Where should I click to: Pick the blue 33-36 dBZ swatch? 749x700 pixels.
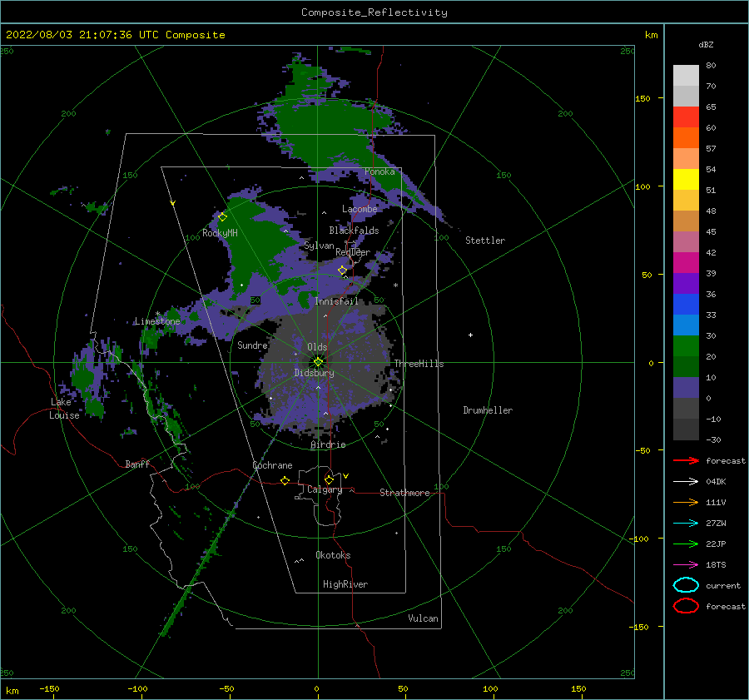(686, 305)
